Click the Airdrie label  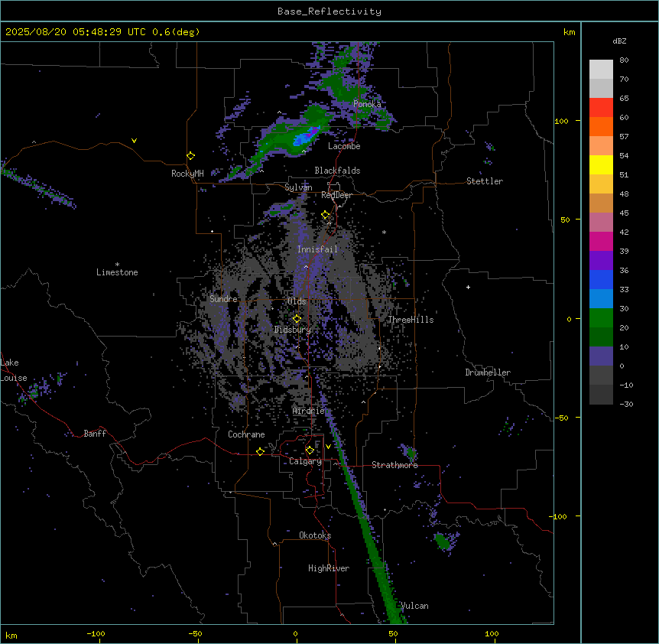click(x=309, y=411)
